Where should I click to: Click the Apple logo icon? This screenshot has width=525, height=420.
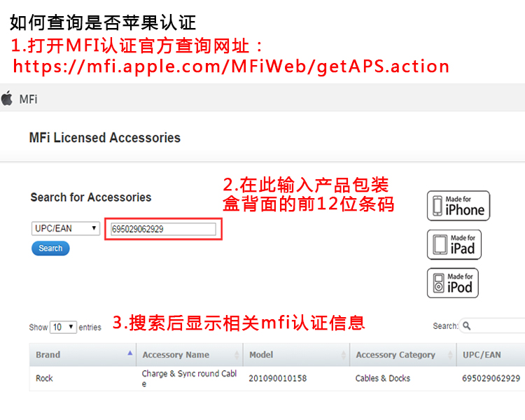click(7, 99)
